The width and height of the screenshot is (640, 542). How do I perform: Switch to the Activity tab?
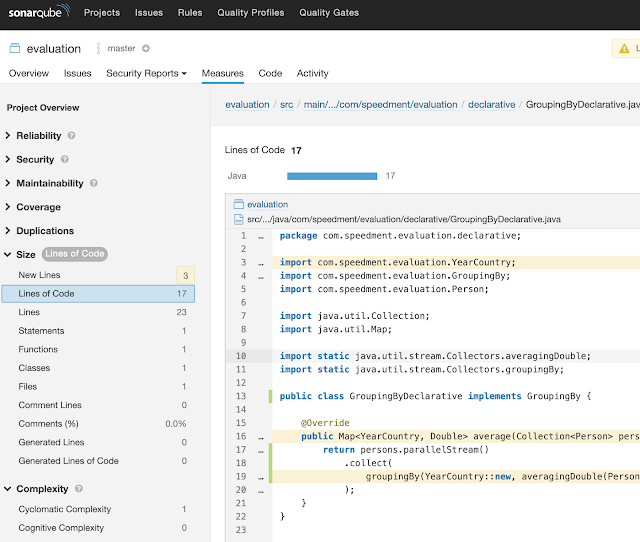pyautogui.click(x=312, y=73)
